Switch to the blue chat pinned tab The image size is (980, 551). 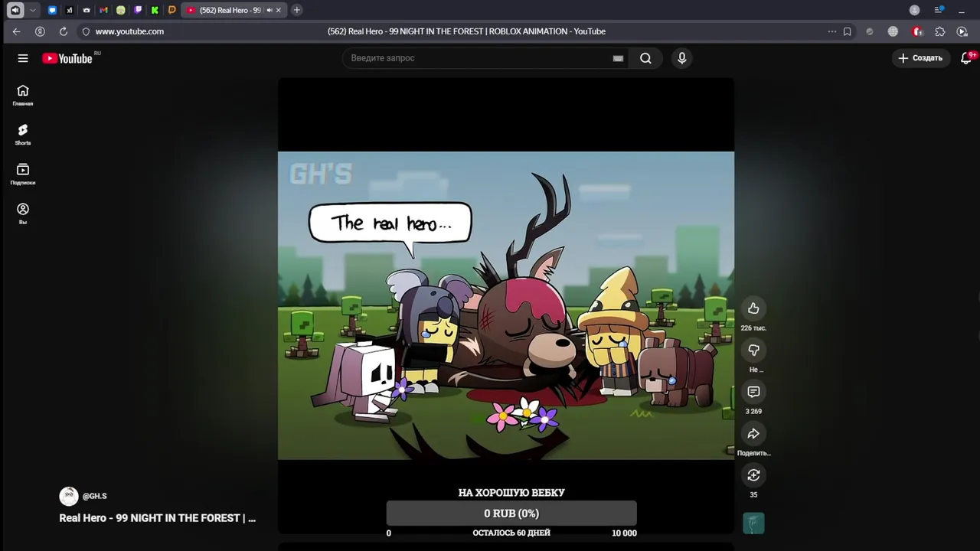click(52, 10)
